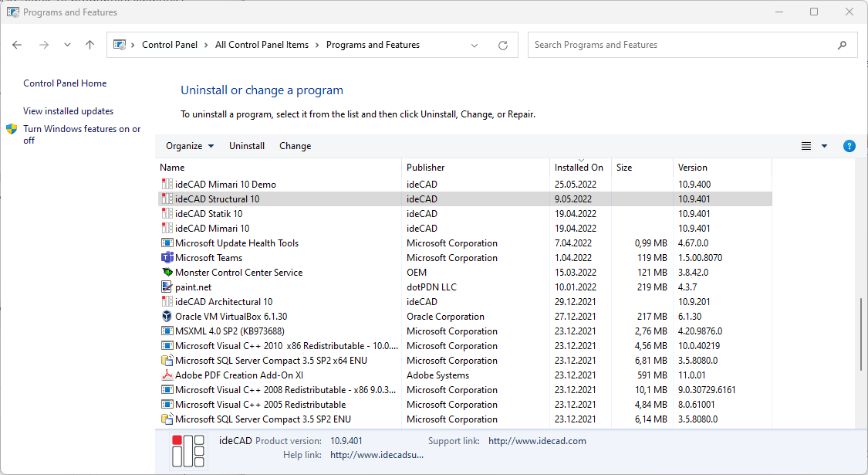Click the Oracle VM VirtualBox program icon
The height and width of the screenshot is (475, 868).
pyautogui.click(x=167, y=317)
